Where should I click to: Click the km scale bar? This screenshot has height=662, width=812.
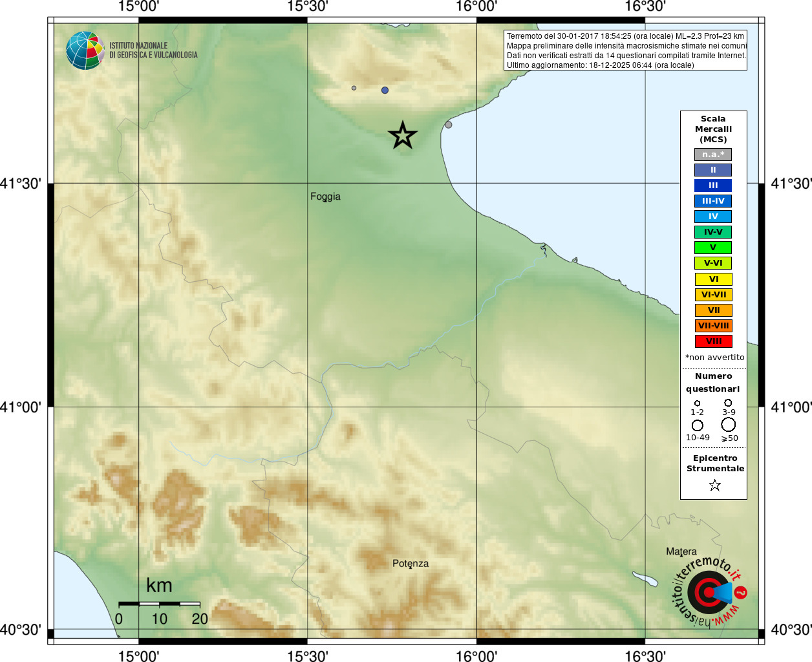[x=159, y=604]
